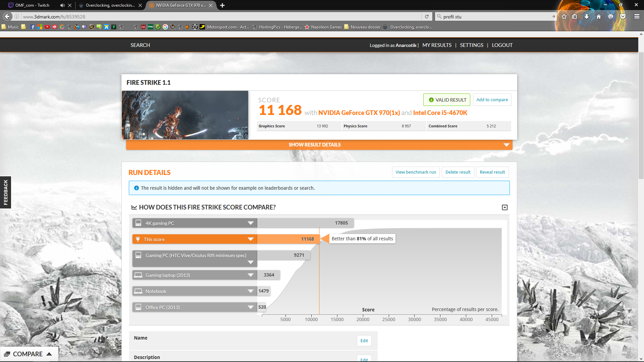Go back to previous page

coord(7,16)
